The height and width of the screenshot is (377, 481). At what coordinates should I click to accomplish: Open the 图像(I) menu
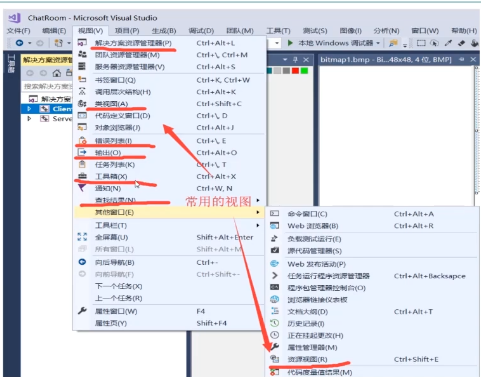click(350, 31)
